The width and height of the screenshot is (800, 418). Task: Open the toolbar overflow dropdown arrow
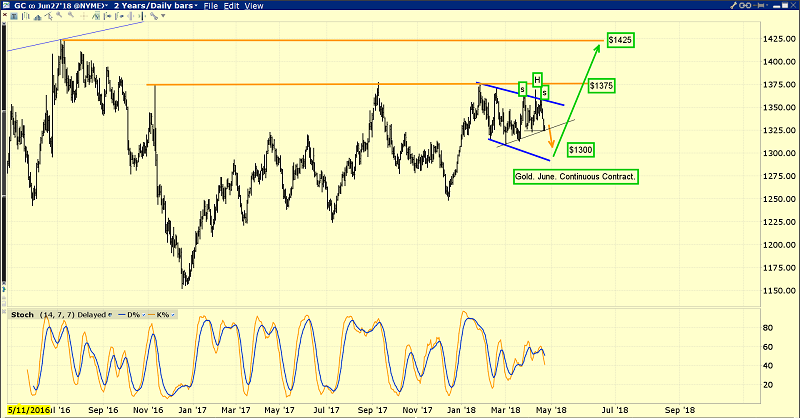pos(163,16)
